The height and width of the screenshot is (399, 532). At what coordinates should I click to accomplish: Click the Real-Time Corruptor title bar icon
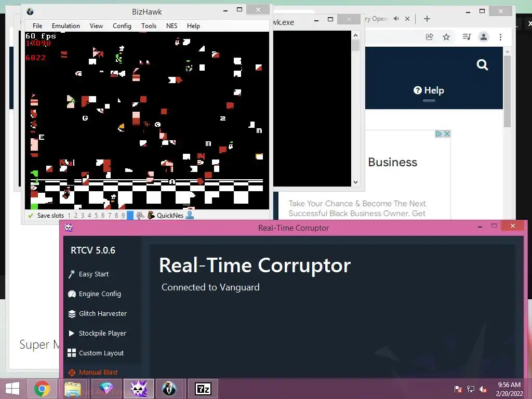coord(69,228)
